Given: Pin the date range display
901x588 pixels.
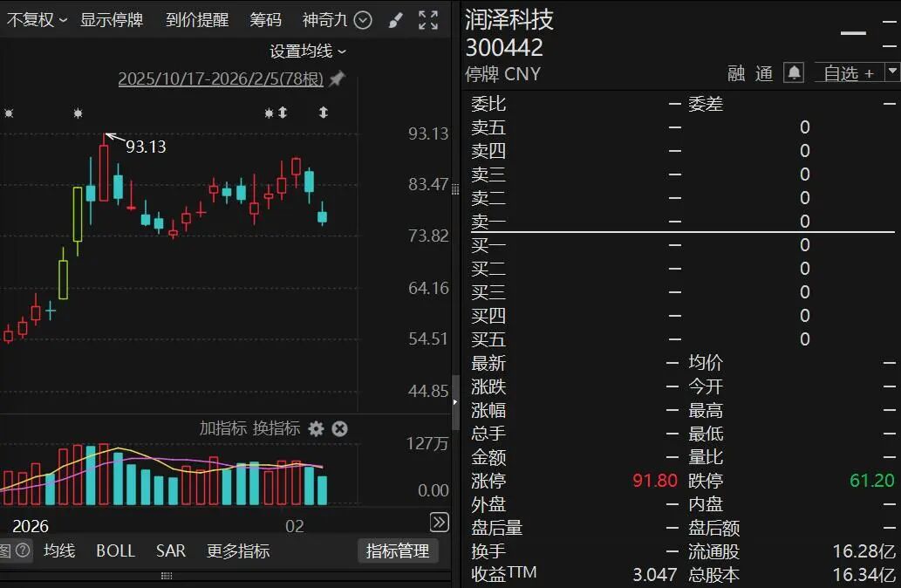Looking at the screenshot, I should pyautogui.click(x=336, y=79).
